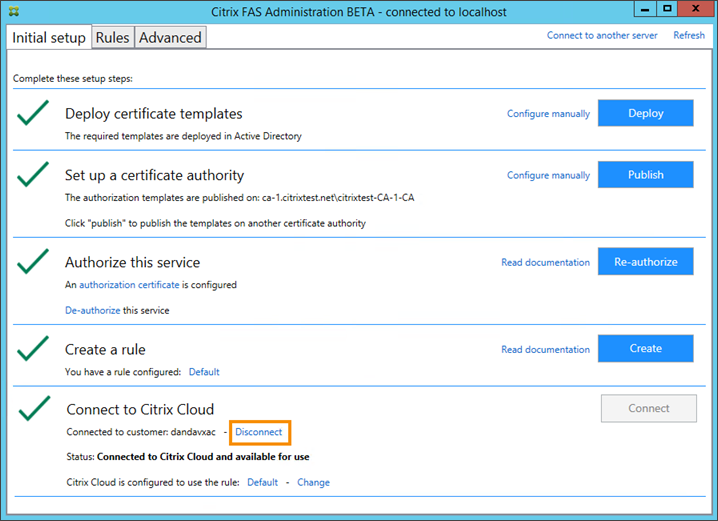The image size is (718, 521).
Task: Click the Refresh link
Action: [689, 35]
